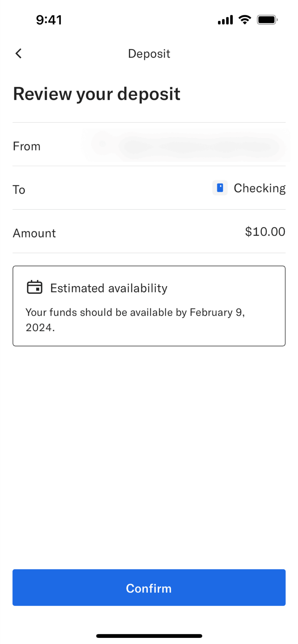
Task: Click the calendar icon beside Estimated availability
Action: point(34,287)
